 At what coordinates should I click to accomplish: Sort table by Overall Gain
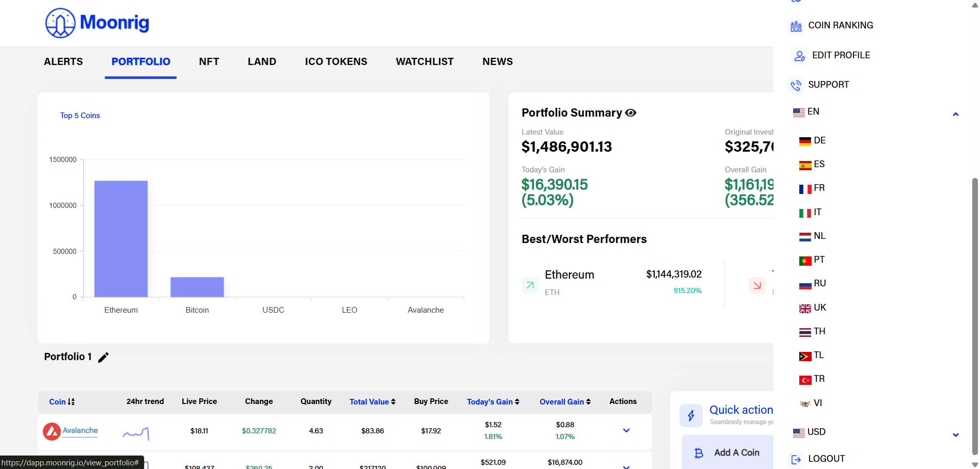pyautogui.click(x=565, y=402)
